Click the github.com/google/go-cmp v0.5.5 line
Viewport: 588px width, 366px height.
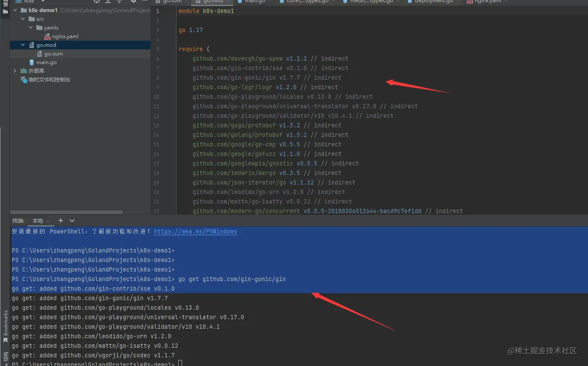267,144
